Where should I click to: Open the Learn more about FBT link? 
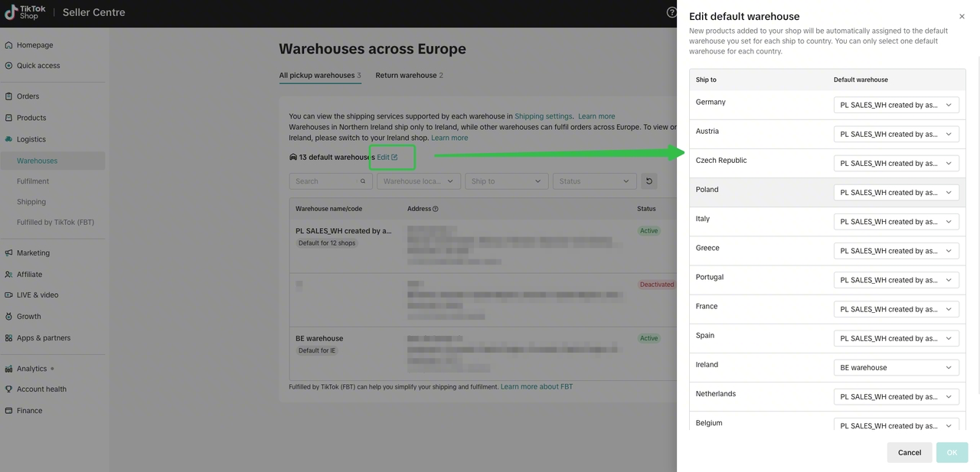coord(537,387)
